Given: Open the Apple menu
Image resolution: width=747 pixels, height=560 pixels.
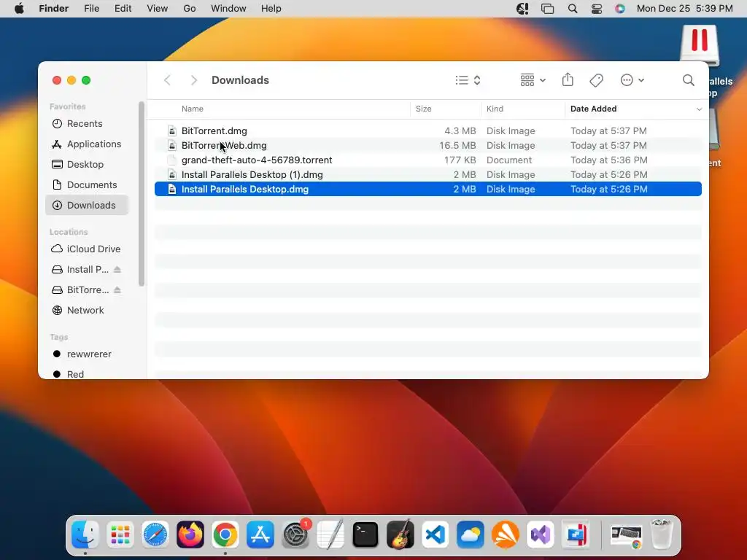Looking at the screenshot, I should 19,9.
